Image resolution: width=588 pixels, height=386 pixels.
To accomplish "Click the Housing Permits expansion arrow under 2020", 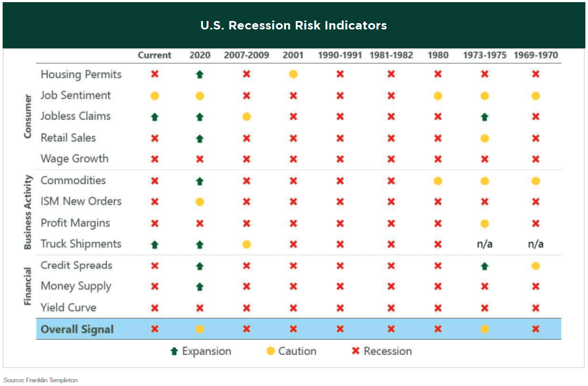I will click(199, 74).
